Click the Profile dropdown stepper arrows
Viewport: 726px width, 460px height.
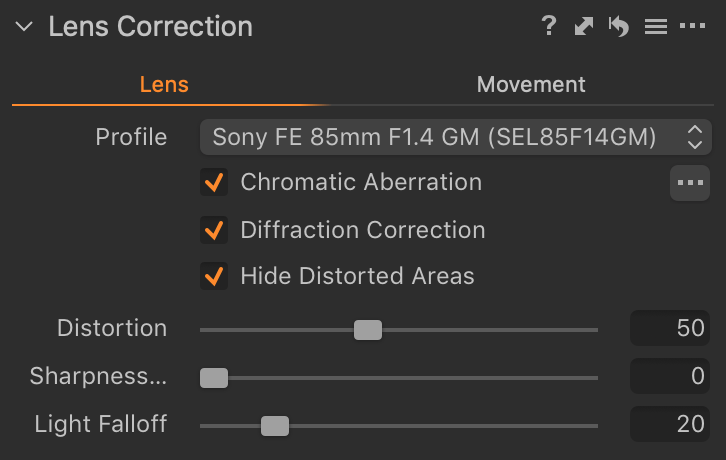pyautogui.click(x=695, y=137)
